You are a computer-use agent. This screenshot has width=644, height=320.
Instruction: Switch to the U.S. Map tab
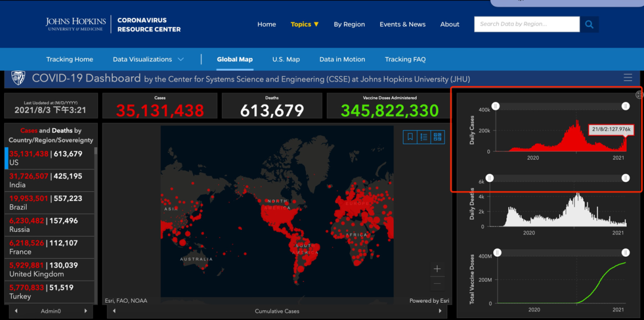pyautogui.click(x=286, y=59)
